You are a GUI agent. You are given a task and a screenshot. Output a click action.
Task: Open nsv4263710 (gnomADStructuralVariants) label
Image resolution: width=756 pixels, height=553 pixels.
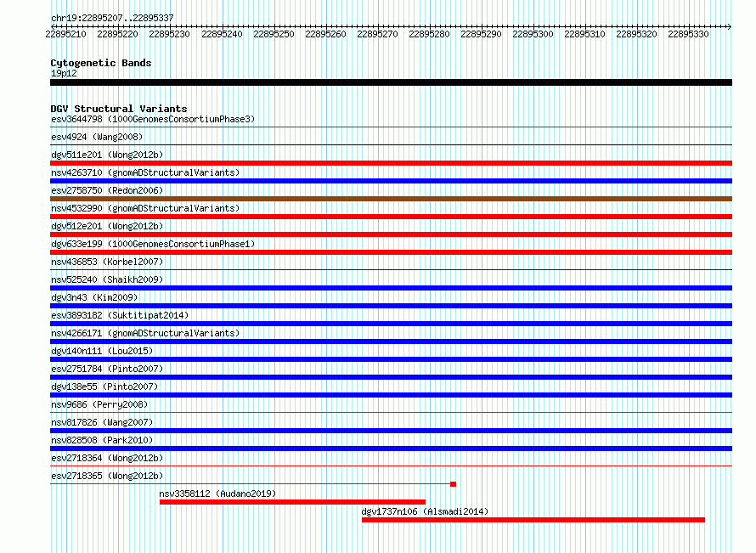tap(145, 172)
